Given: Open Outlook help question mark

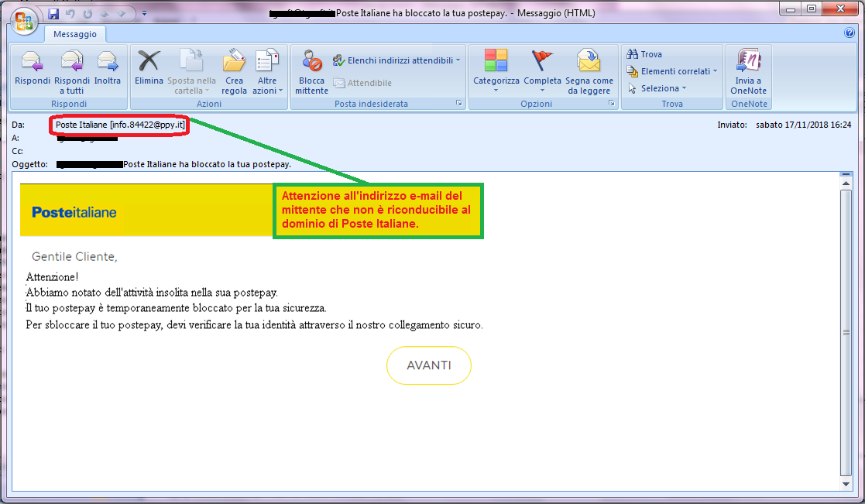Looking at the screenshot, I should click(850, 33).
